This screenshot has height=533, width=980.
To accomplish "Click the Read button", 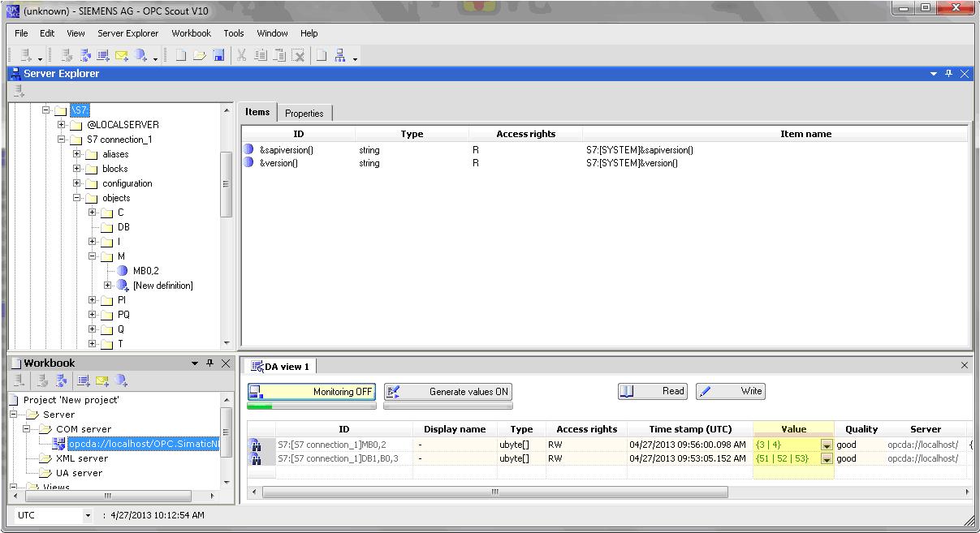I will point(652,391).
